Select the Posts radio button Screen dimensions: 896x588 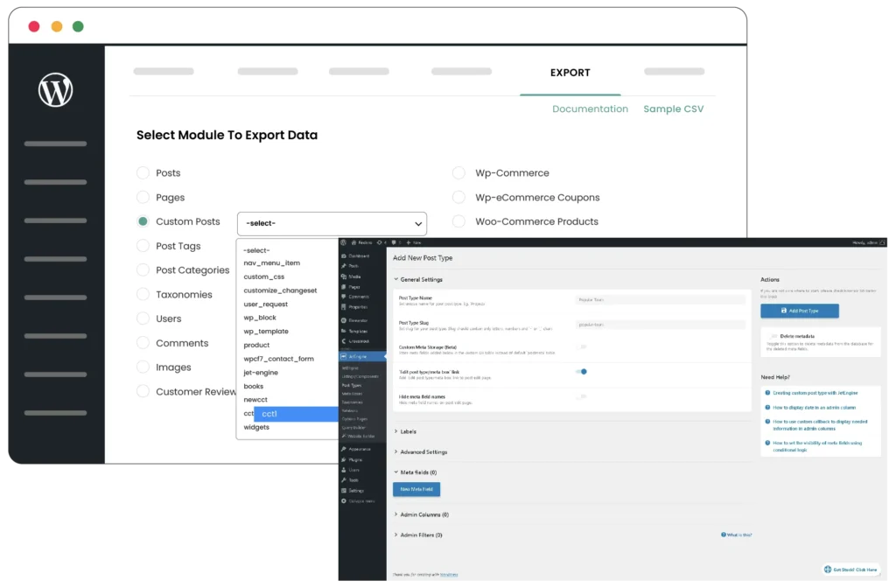tap(143, 173)
